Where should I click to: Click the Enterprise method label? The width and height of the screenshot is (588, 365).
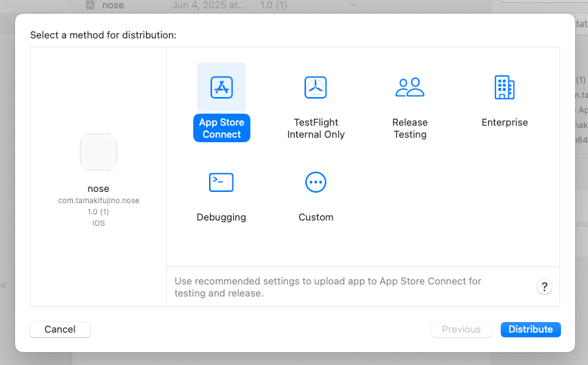[x=505, y=123]
